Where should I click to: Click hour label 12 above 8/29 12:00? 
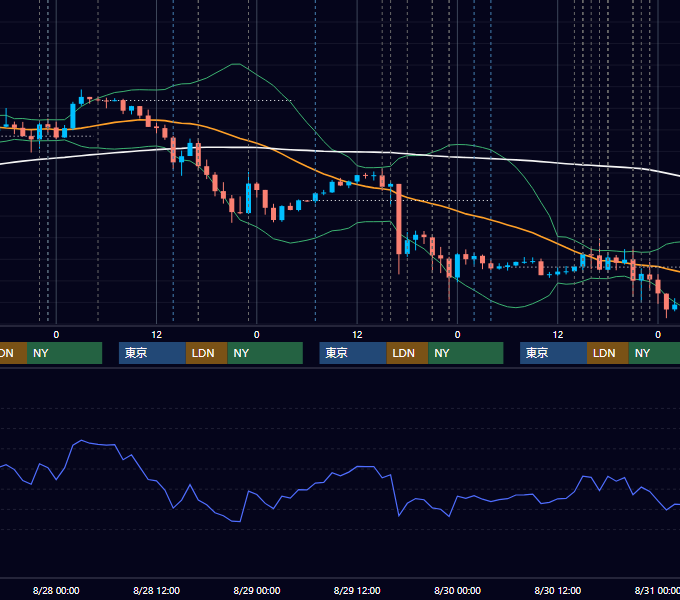[x=357, y=335]
